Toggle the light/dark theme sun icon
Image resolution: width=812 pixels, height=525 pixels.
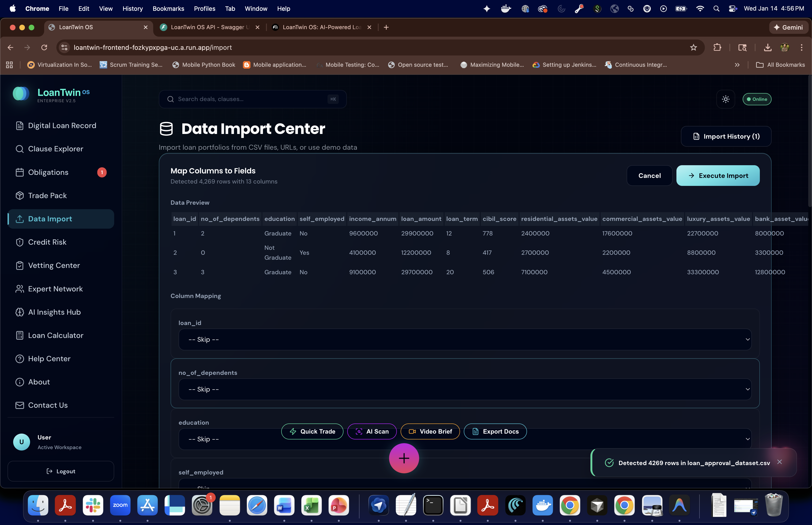click(726, 99)
